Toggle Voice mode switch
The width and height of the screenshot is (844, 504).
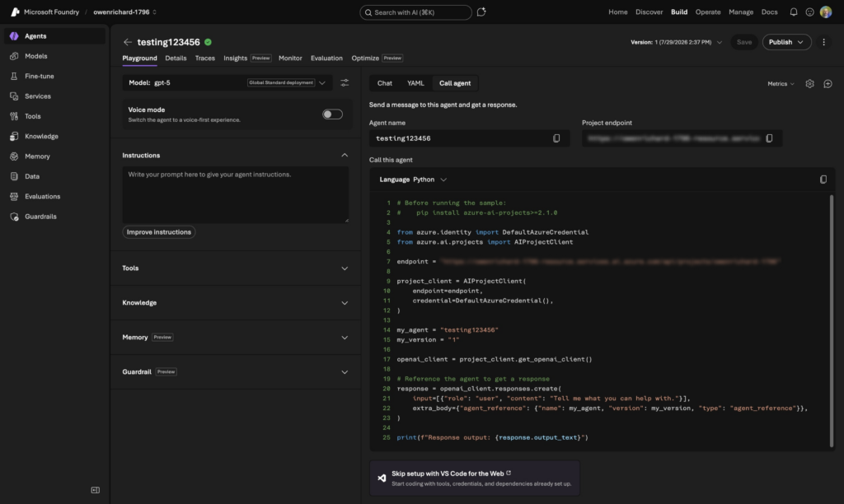(x=332, y=114)
